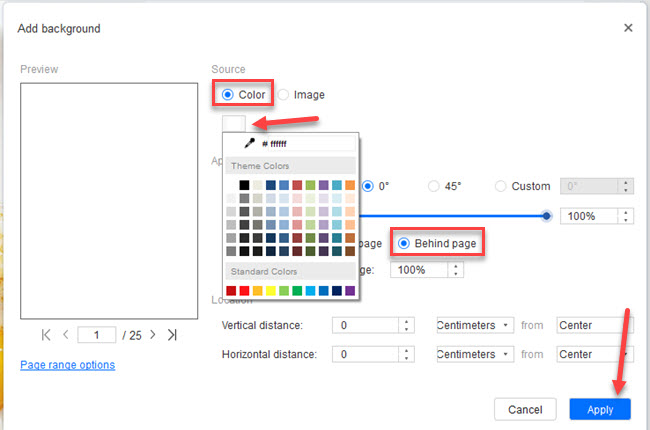Decrease the opacity 100% value with down arrow
The width and height of the screenshot is (650, 430).
coord(626,220)
